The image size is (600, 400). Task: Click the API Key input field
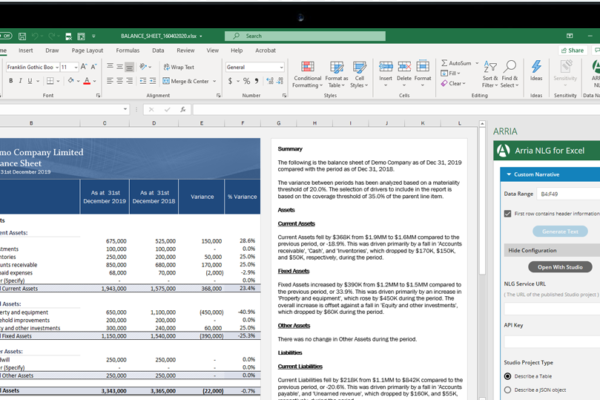(552, 341)
